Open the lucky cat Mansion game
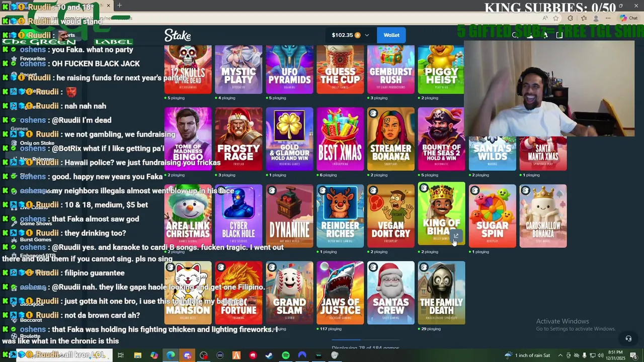This screenshot has width=644, height=362. click(188, 293)
